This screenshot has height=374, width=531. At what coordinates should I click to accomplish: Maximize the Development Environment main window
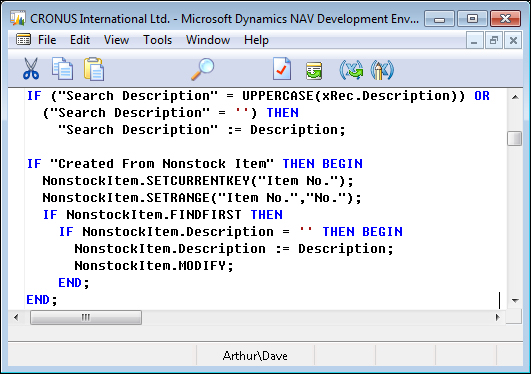(x=472, y=19)
